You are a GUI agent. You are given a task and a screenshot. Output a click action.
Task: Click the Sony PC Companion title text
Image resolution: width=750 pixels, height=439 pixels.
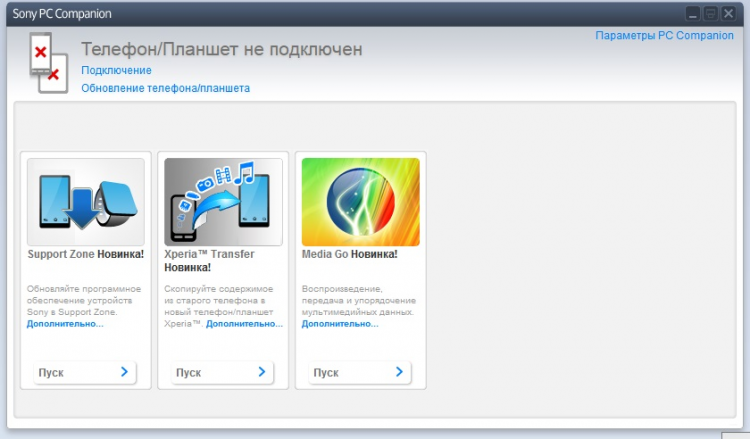pos(62,14)
